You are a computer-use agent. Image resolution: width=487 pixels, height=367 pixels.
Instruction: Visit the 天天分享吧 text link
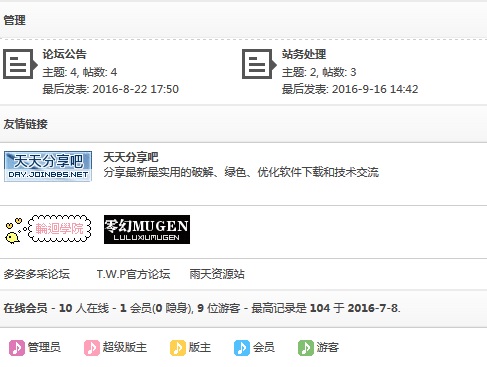click(131, 157)
